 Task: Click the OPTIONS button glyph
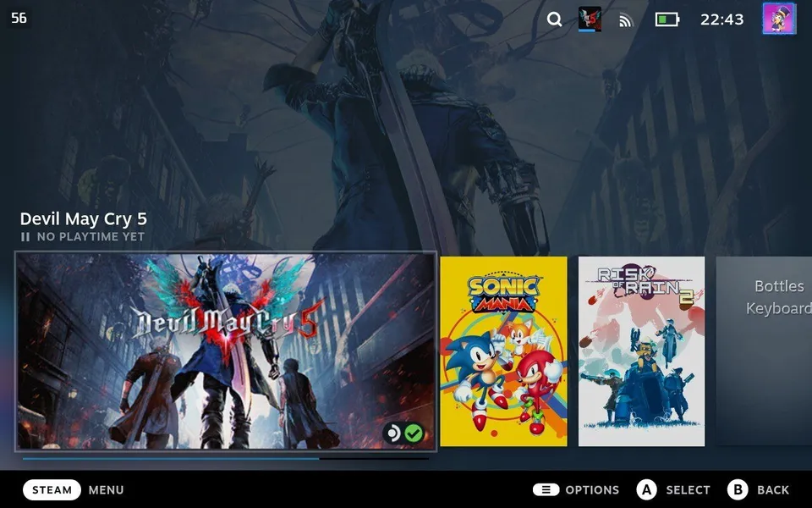546,490
